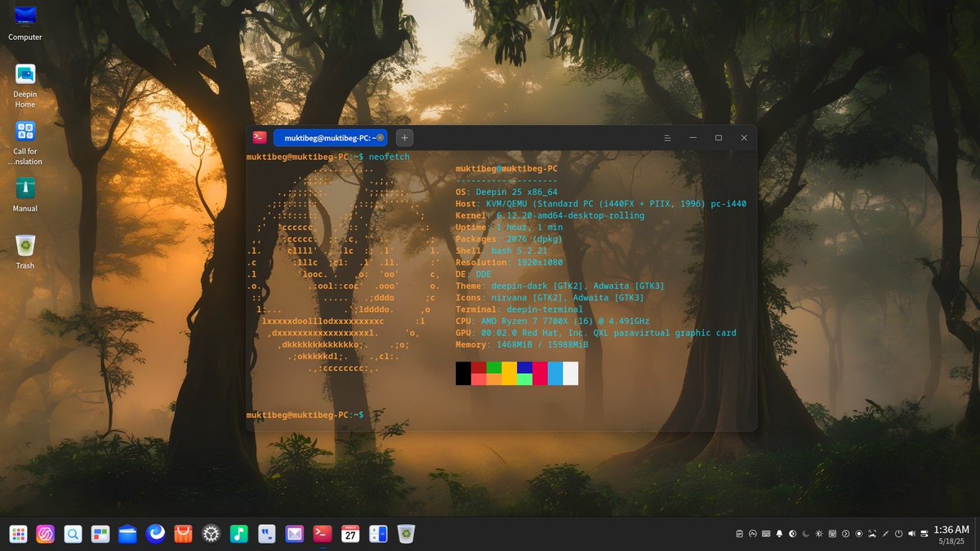
Task: Open the volume speaker tray icon
Action: (x=911, y=534)
